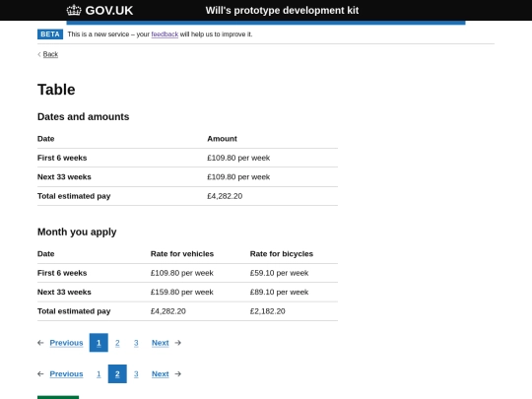The image size is (532, 399).
Task: Click 'Next 33 weeks' in Month you apply table
Action: pos(64,293)
